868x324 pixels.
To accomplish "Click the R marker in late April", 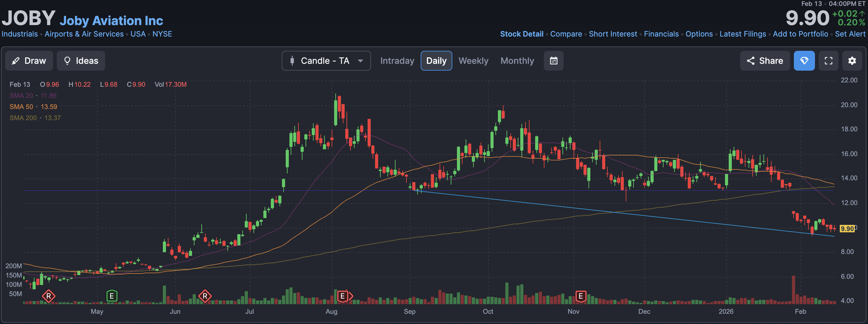I will 48,296.
